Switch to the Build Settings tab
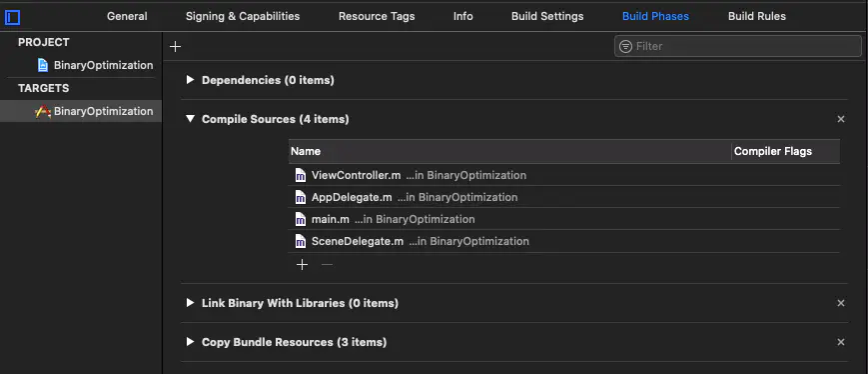868x374 pixels. pos(547,17)
